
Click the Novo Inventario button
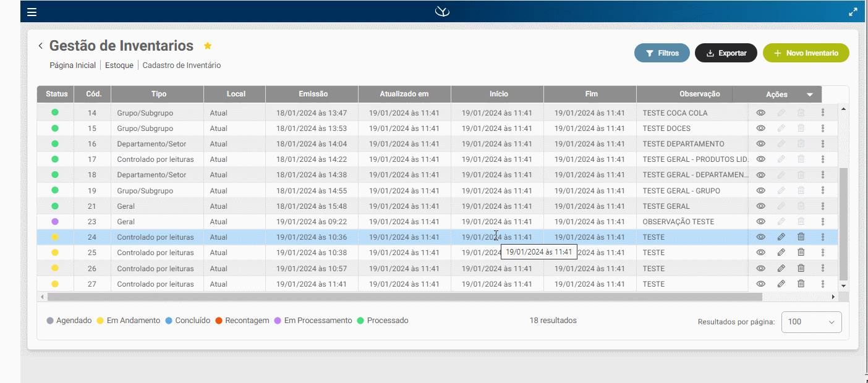coord(806,53)
